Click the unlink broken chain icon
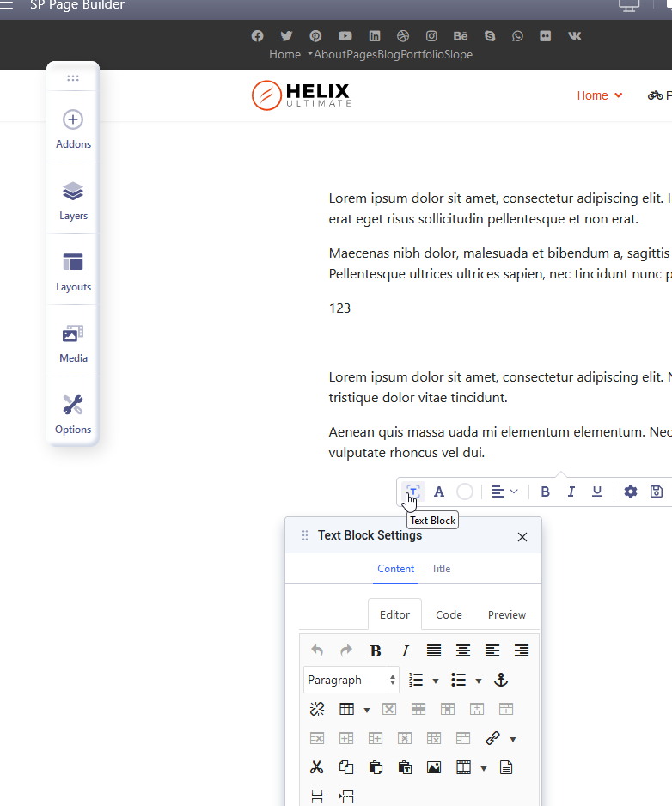 coord(317,709)
